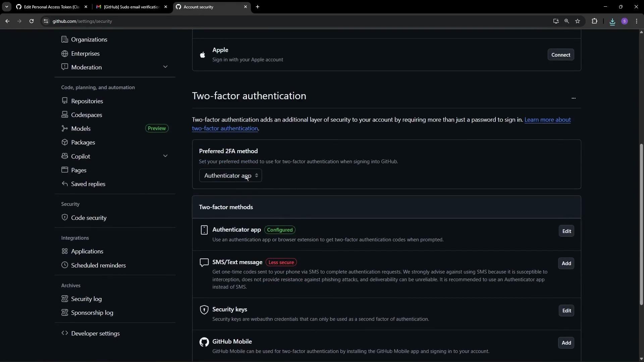The image size is (644, 362).
Task: Click the Copilot icon in sidebar
Action: tap(65, 156)
